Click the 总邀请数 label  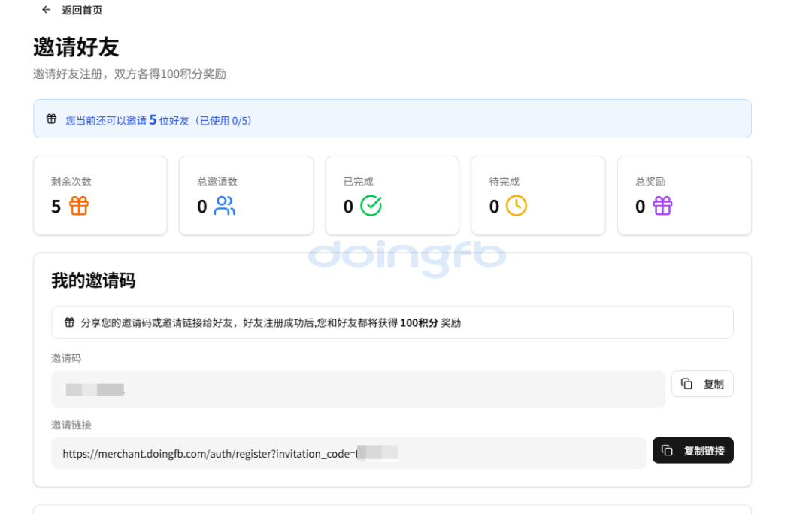click(217, 182)
